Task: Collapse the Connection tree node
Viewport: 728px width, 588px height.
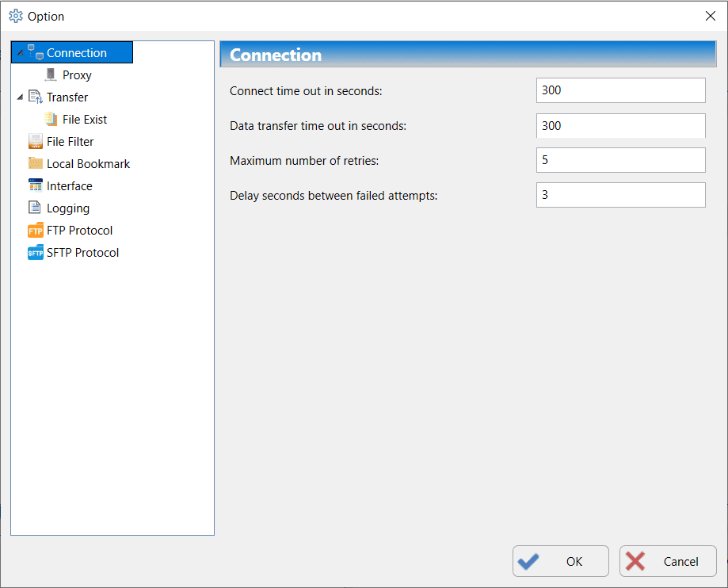Action: pyautogui.click(x=20, y=54)
